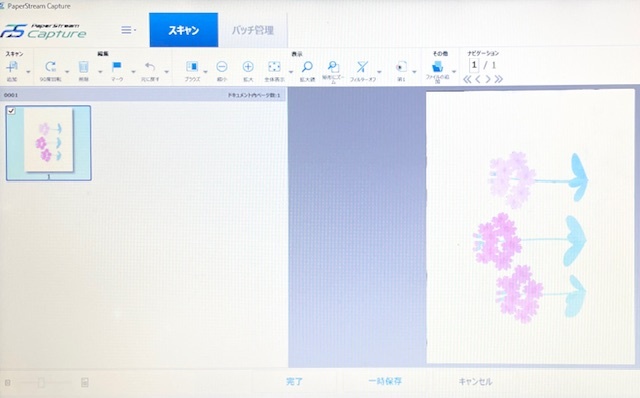The height and width of the screenshot is (398, 640).
Task: Click the scanned flower image preview
Action: 530,227
